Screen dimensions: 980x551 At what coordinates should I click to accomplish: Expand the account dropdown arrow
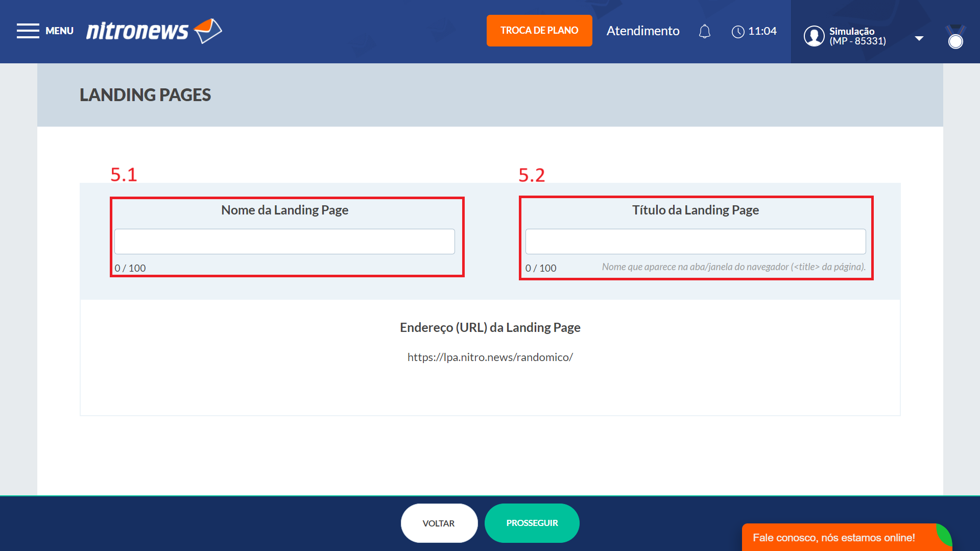point(919,38)
